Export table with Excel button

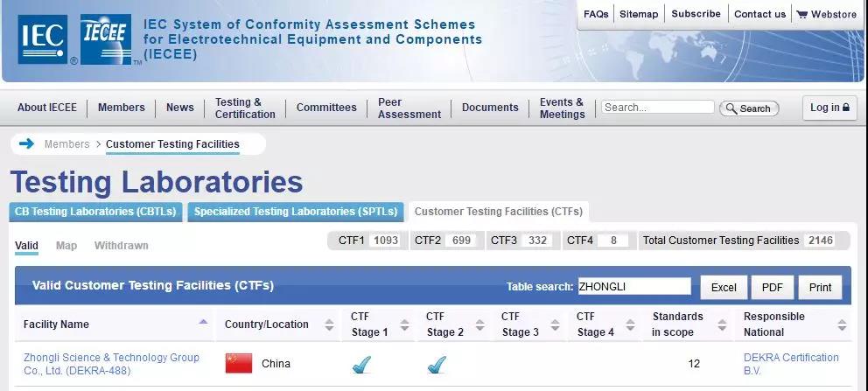[x=724, y=287]
